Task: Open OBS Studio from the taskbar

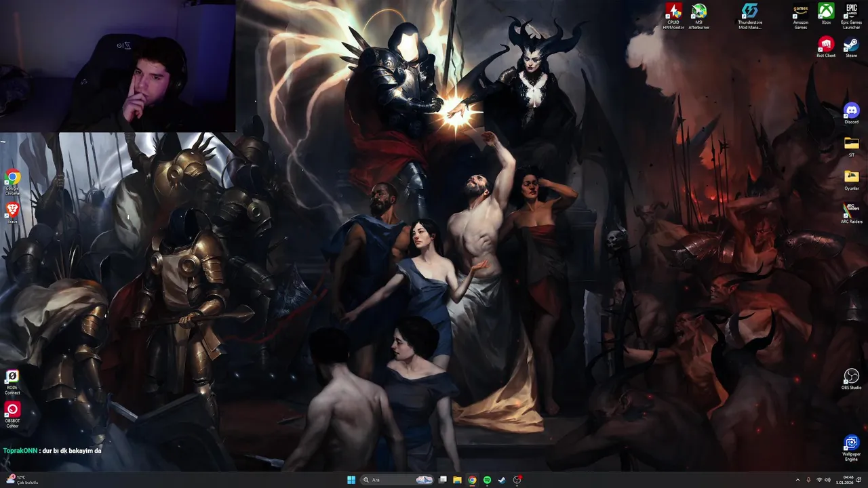Action: [x=517, y=480]
